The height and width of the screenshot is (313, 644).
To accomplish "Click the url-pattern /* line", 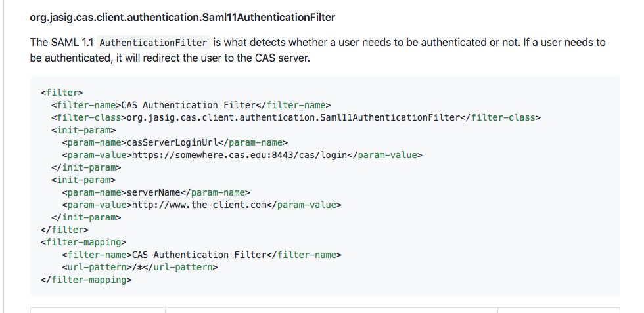I will [140, 267].
